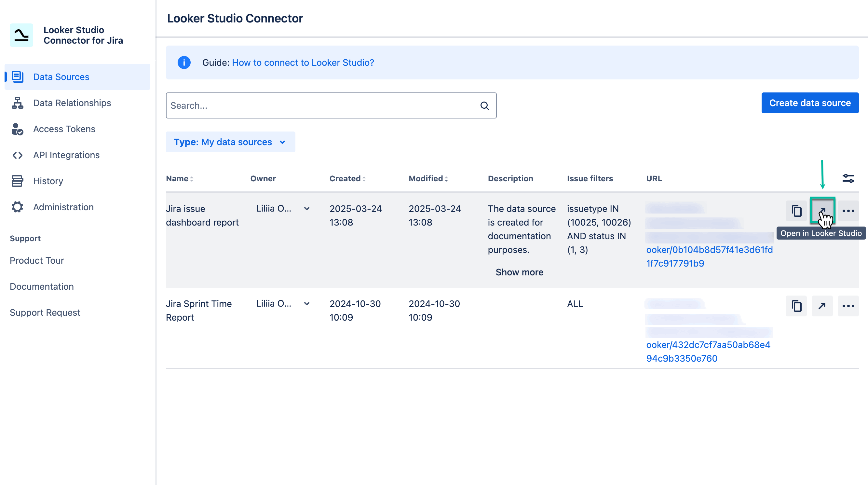868x485 pixels.
Task: Copy the Jira issue dashboard report source
Action: coord(796,211)
